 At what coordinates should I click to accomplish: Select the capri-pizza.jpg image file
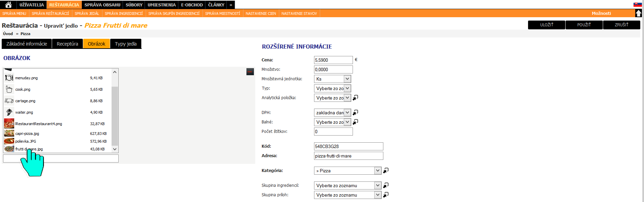(x=27, y=134)
